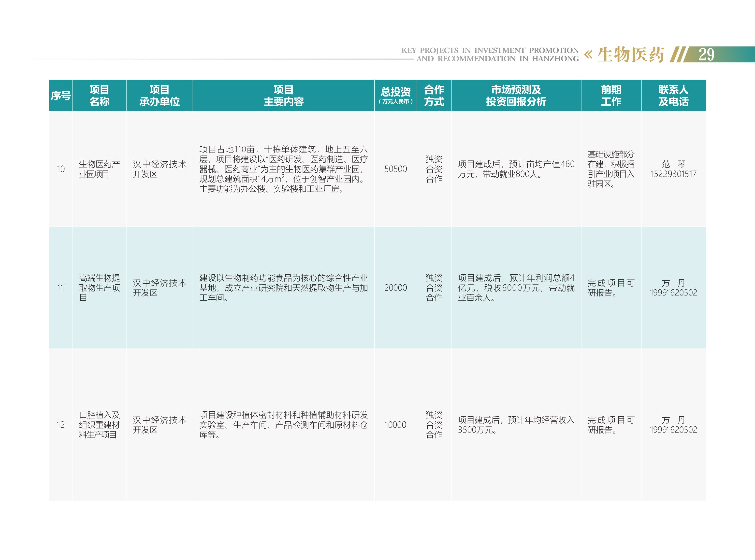755x560 pixels.
Task: Click the 20000 investment amount cell
Action: [395, 287]
